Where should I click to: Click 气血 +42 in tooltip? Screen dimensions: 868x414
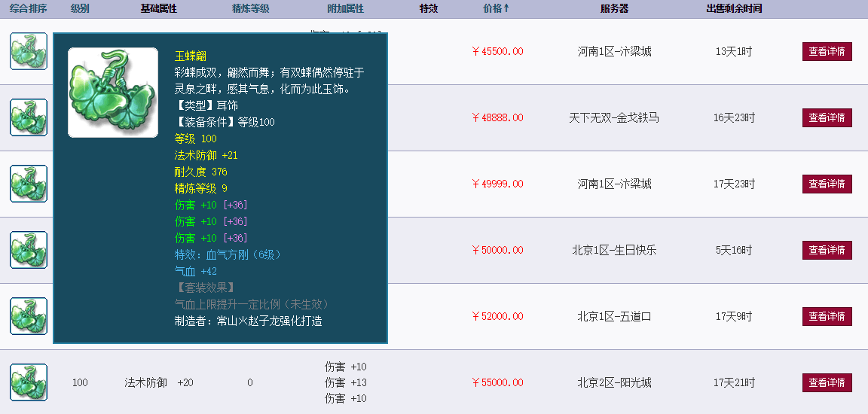pos(195,272)
